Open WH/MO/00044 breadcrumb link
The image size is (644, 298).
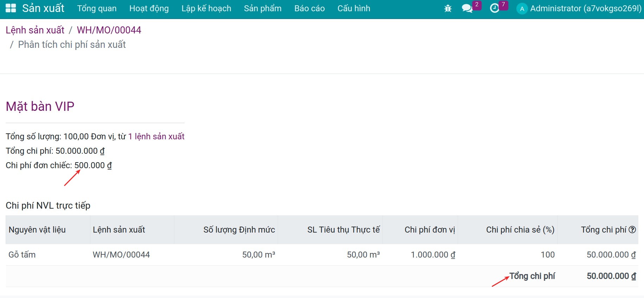click(109, 30)
